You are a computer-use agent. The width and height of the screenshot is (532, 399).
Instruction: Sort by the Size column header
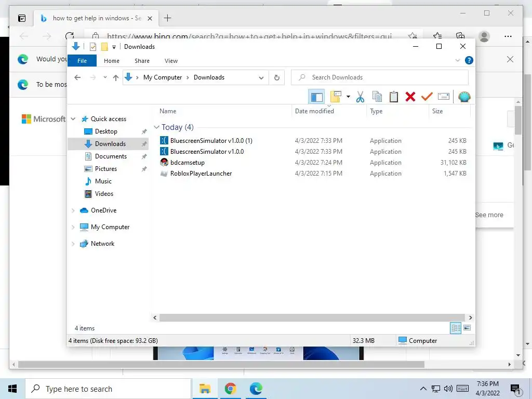[437, 111]
